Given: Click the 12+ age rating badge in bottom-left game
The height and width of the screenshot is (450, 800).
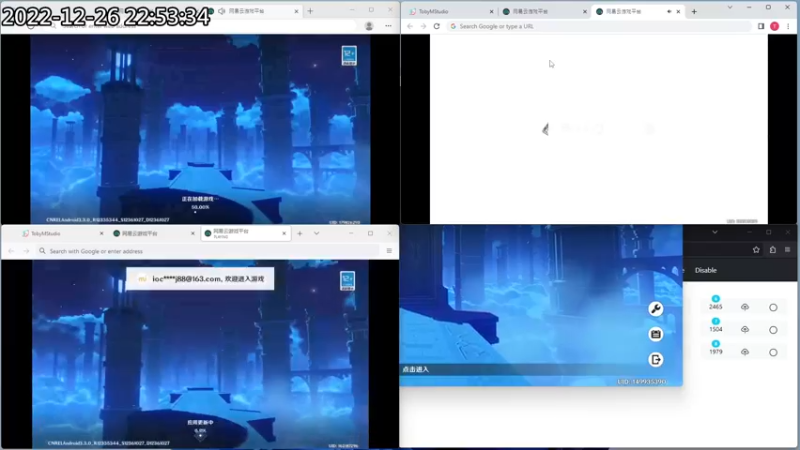Looking at the screenshot, I should [x=347, y=281].
